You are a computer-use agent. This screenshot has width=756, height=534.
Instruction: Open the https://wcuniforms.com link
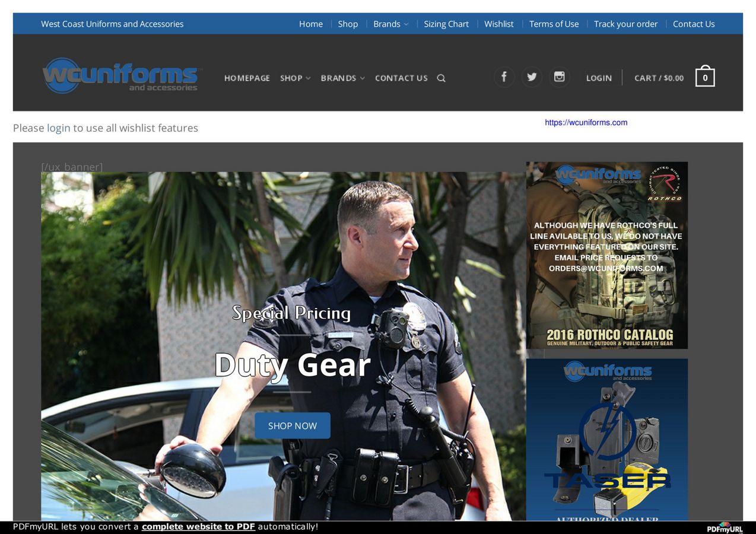click(x=586, y=123)
